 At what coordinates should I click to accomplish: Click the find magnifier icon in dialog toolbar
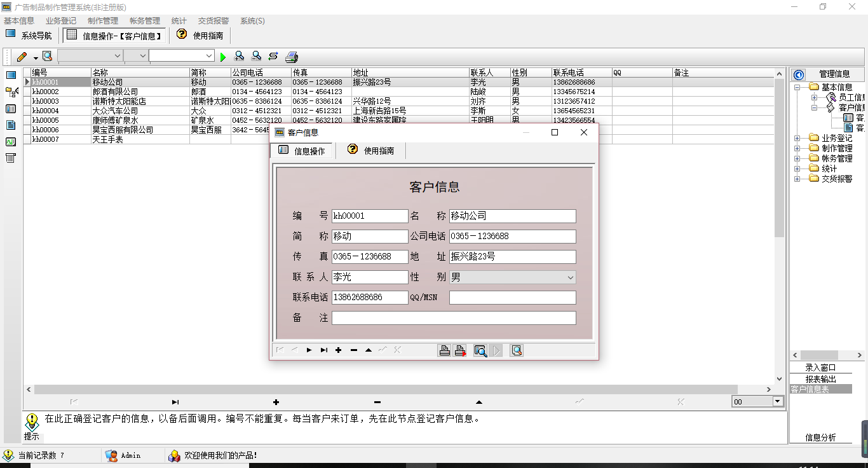click(480, 350)
